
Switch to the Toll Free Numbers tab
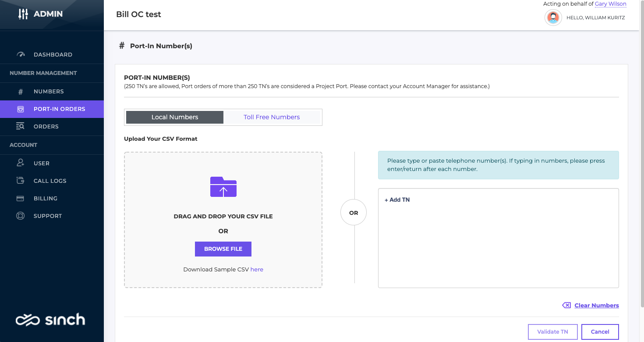pos(272,117)
